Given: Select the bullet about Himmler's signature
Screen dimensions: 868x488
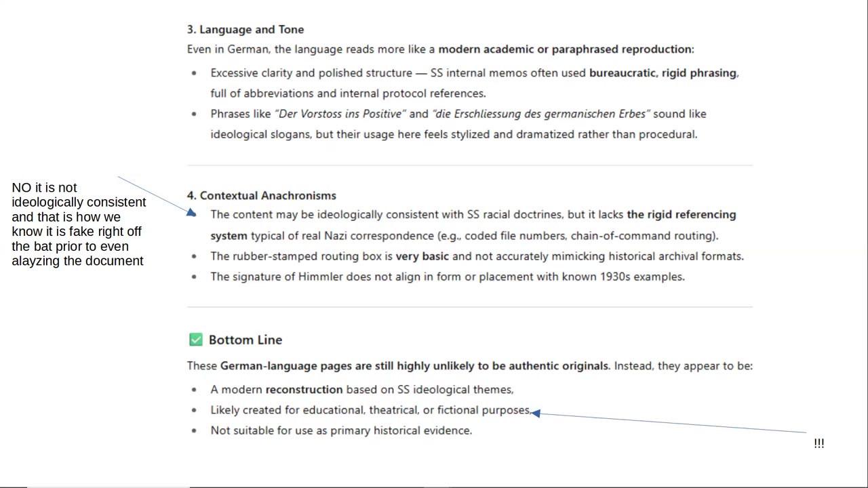Looking at the screenshot, I should pyautogui.click(x=448, y=277).
